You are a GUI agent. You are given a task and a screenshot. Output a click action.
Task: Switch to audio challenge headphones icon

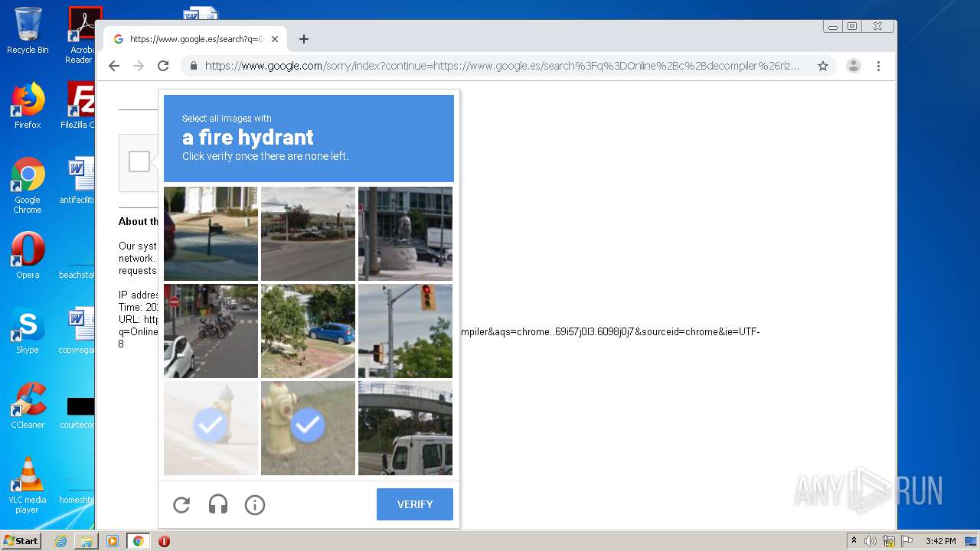(x=218, y=504)
